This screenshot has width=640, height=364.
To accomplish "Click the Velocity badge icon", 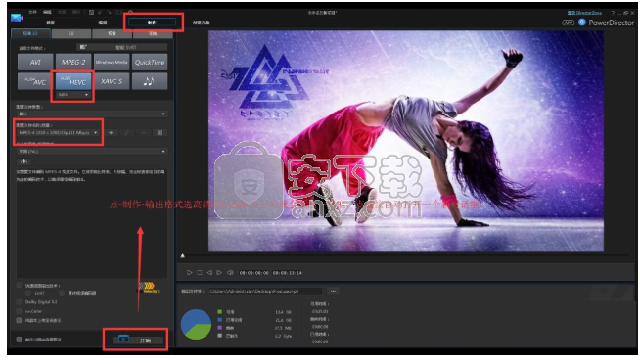I will coord(149,287).
